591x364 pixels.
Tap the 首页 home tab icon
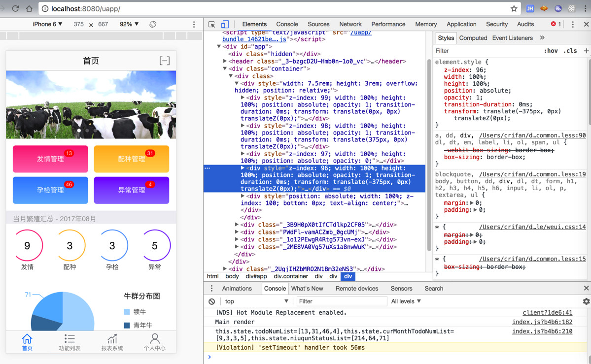tap(27, 342)
